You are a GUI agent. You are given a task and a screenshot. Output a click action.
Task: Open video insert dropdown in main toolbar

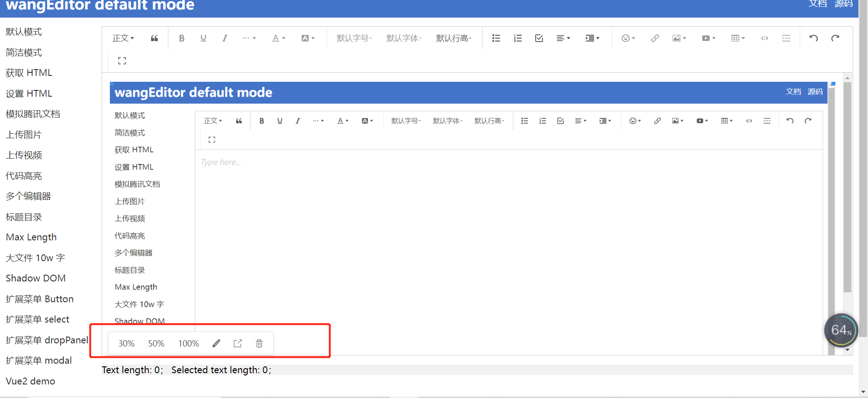click(x=708, y=38)
